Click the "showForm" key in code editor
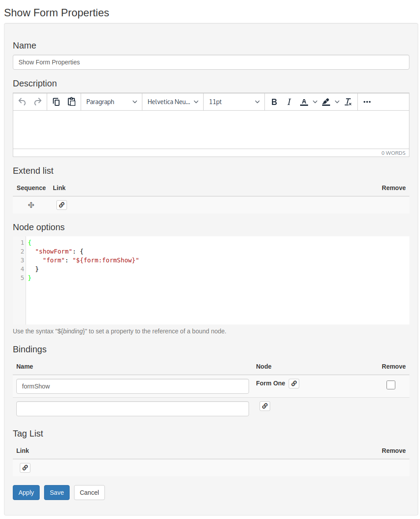420x519 pixels. tap(54, 251)
